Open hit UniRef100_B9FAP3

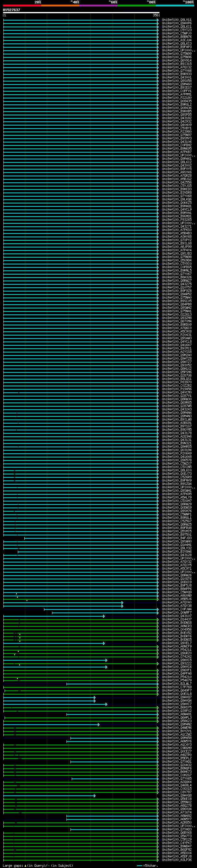177,47
